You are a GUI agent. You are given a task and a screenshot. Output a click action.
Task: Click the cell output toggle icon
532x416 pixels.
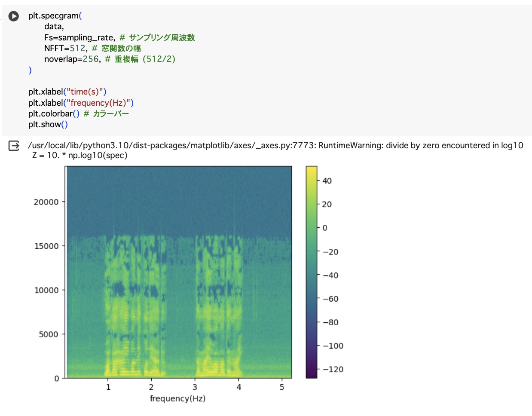[x=14, y=146]
